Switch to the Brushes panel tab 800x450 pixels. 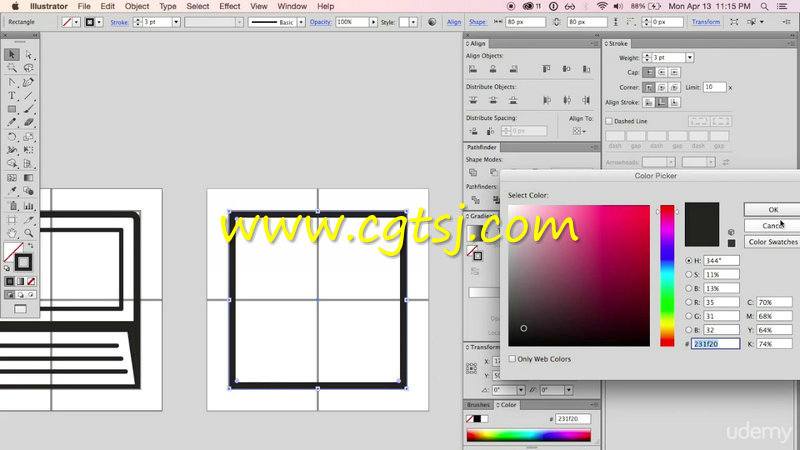tap(478, 405)
